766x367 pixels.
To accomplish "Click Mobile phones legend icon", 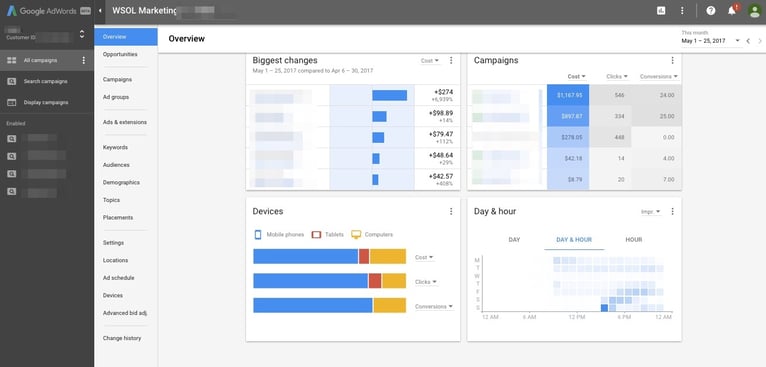I will tap(258, 235).
